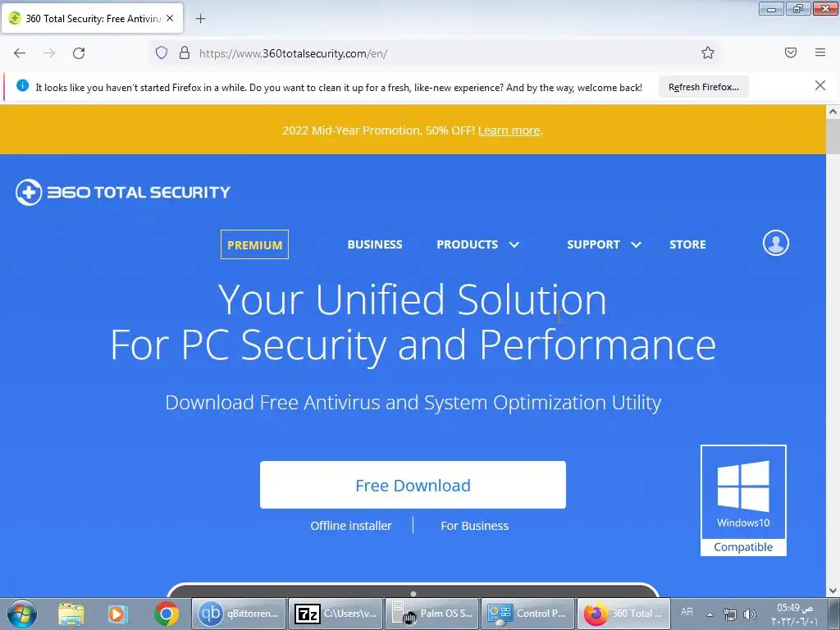Click the page scrollbar up arrow
Screen dimensions: 840x630
833,112
